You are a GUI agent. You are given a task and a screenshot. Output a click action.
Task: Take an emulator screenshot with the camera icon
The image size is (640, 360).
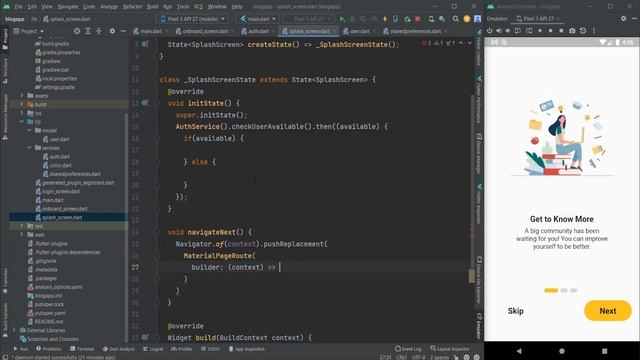(x=572, y=31)
